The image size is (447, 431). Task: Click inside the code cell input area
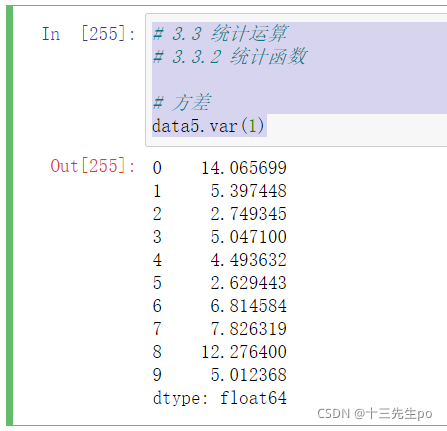pyautogui.click(x=296, y=80)
